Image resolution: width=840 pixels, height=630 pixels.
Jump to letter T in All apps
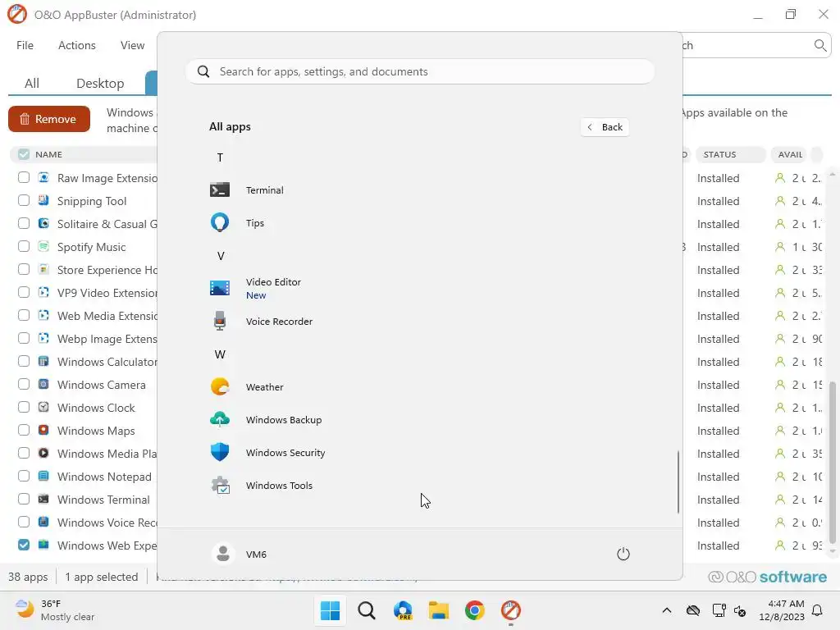[x=220, y=157]
